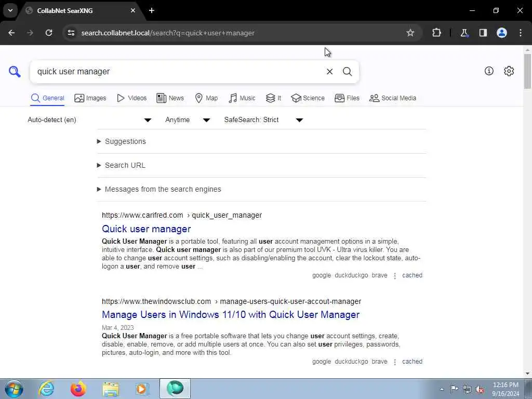532x399 pixels.
Task: Open language Auto-detect dropdown
Action: (90, 120)
